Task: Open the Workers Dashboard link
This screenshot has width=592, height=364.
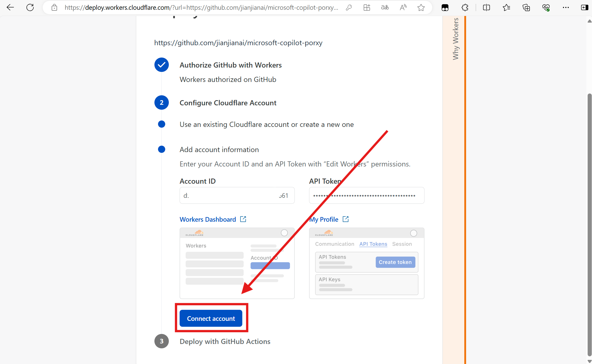Action: (208, 219)
